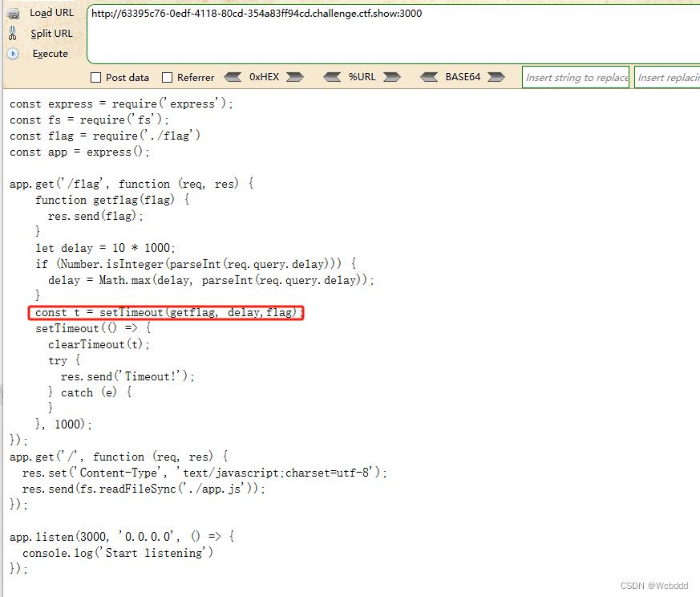The width and height of the screenshot is (700, 597).
Task: Click the line "if (Number.isInteger(parseInt(req.query.delay))) {"
Action: click(196, 264)
